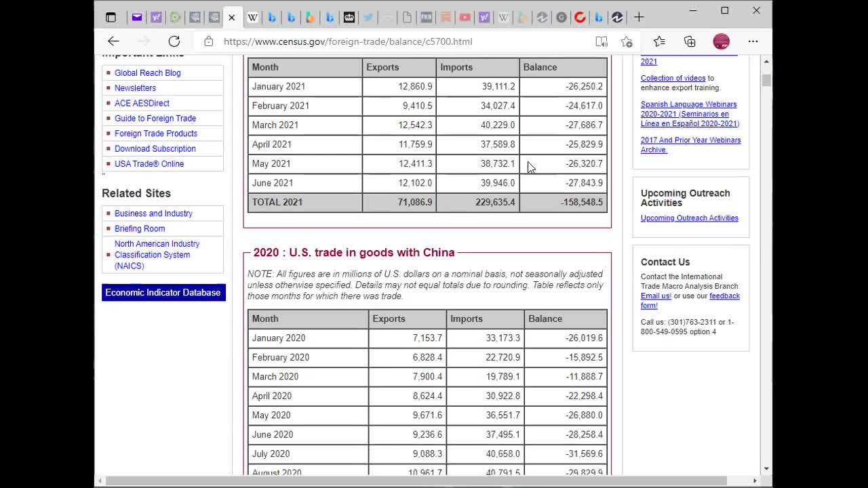Image resolution: width=868 pixels, height=488 pixels.
Task: Open the Download Subscription link
Action: [x=155, y=148]
